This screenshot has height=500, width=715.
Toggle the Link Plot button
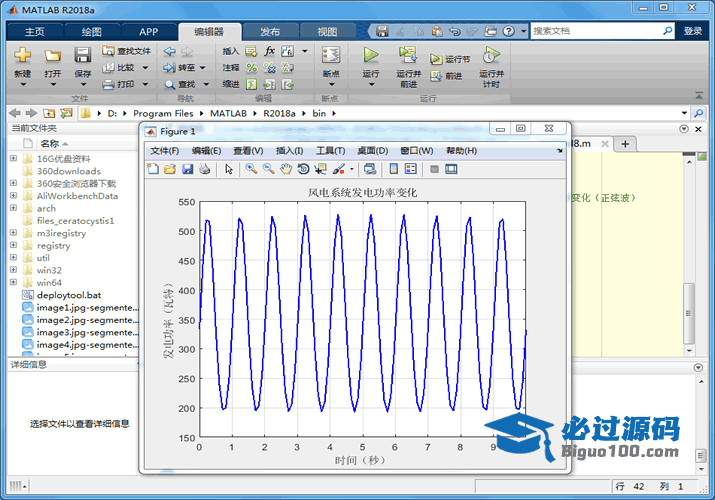[369, 169]
